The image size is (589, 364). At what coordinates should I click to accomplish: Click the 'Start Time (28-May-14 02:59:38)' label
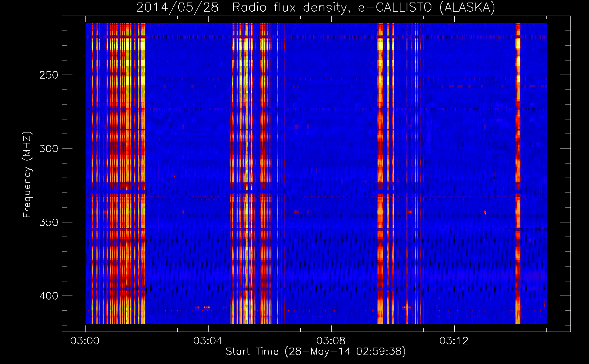[316, 352]
